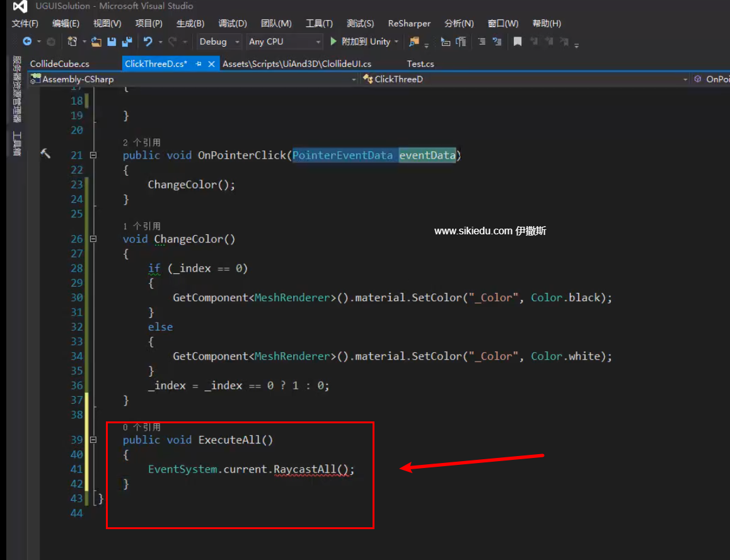This screenshot has width=730, height=560.
Task: Open the navigate backward history dropdown
Action: pyautogui.click(x=39, y=42)
